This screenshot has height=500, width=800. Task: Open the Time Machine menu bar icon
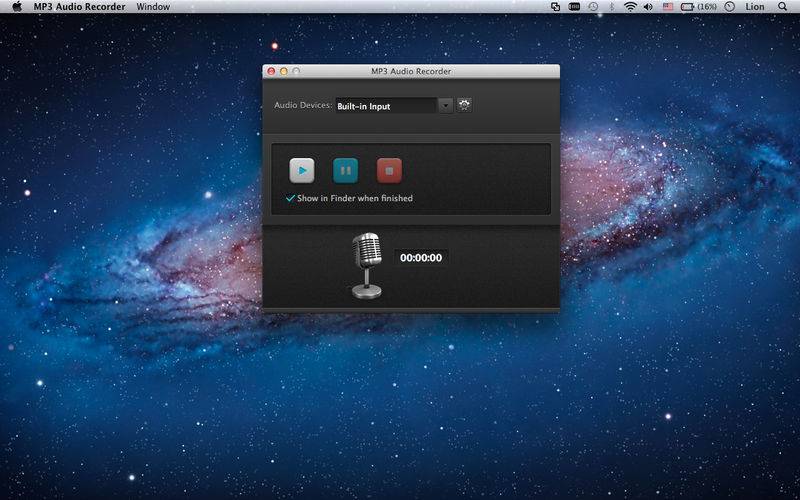click(593, 7)
